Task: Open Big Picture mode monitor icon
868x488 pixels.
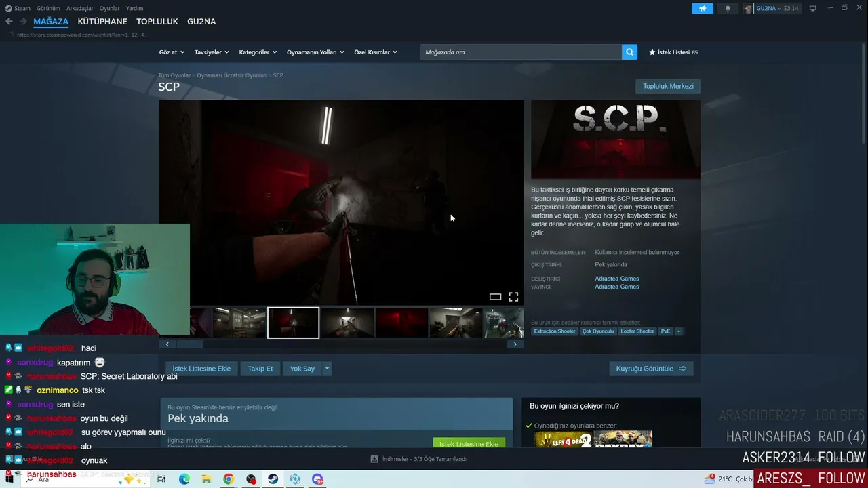Action: [x=812, y=8]
